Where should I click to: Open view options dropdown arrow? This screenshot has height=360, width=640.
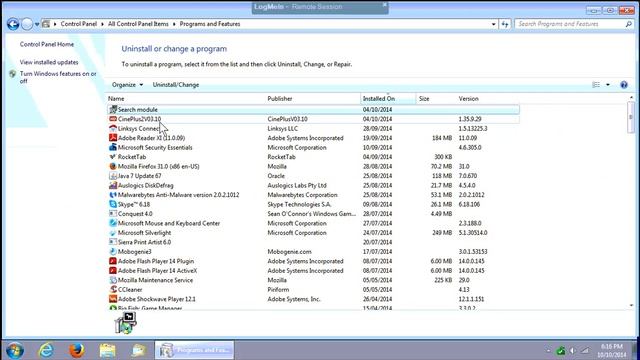tap(608, 85)
